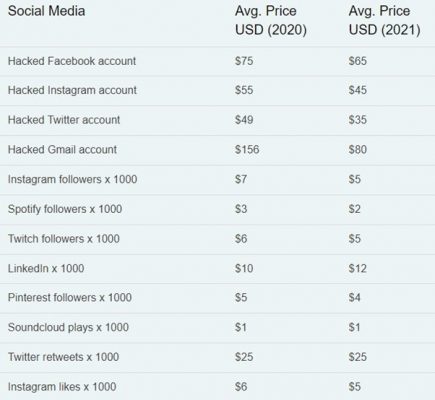Click Pinterest followers x 1000 row label
Screen dimensions: 435x400
[70, 297]
